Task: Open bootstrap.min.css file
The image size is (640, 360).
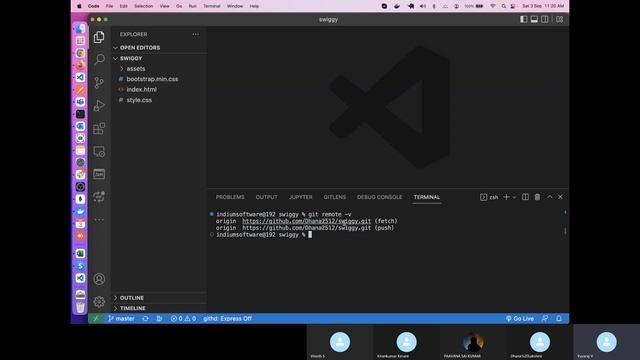Action: coord(158,79)
